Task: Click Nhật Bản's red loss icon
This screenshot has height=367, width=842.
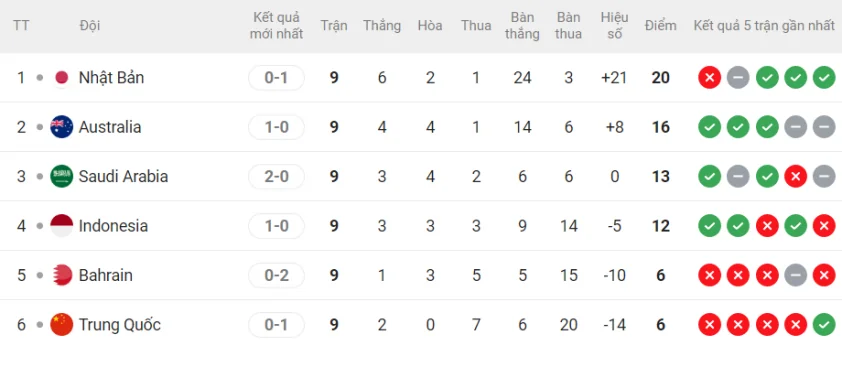Action: tap(709, 78)
